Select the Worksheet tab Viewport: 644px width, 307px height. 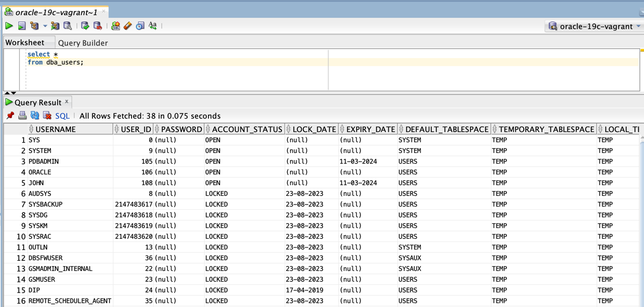coord(25,42)
